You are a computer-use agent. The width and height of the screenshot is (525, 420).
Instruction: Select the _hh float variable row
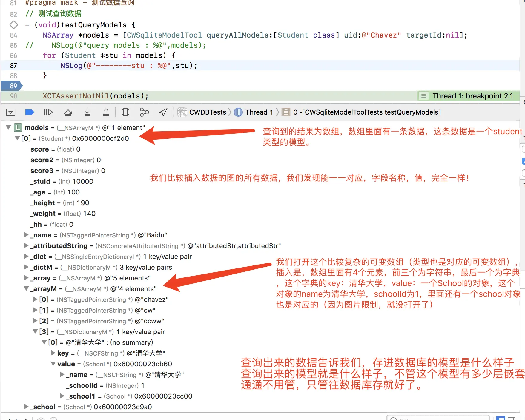(52, 224)
